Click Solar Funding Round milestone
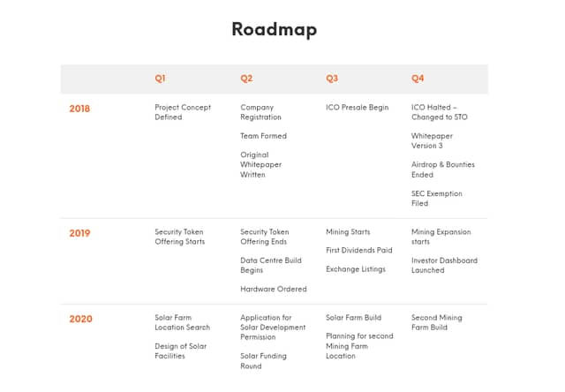This screenshot has width=565, height=392. 263,360
